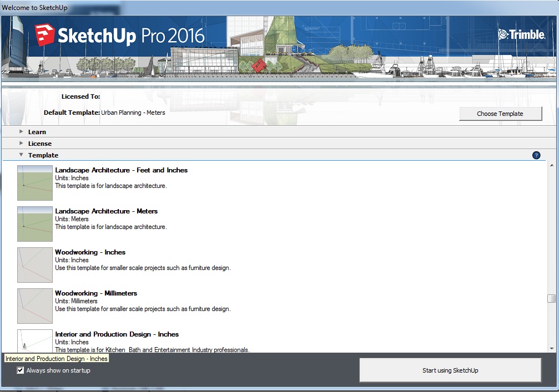Screen dimensions: 559x392
Task: Expand the Learn section
Action: [x=21, y=132]
